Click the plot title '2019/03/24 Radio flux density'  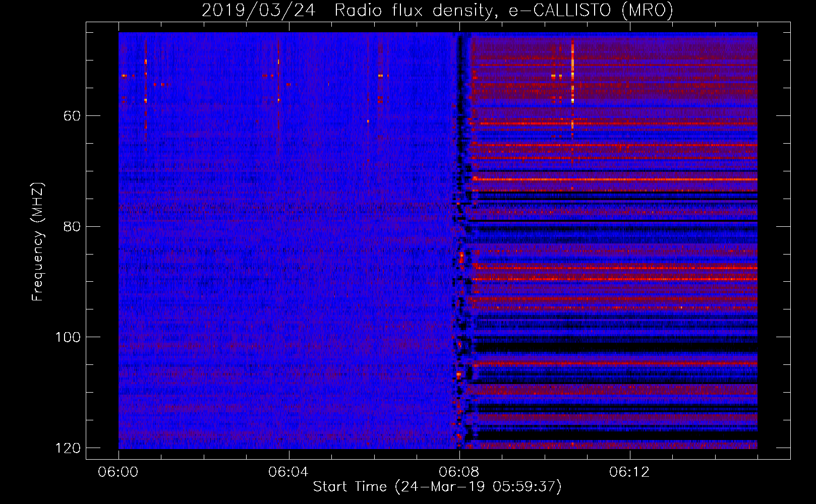(437, 10)
